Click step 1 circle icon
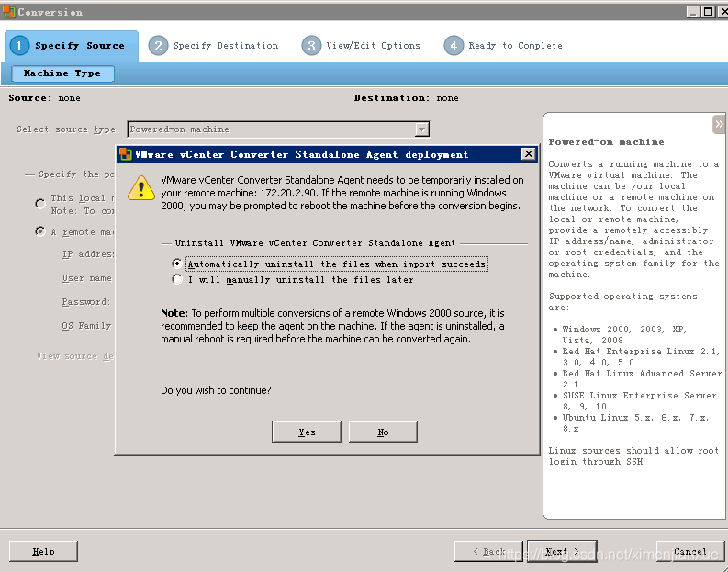The image size is (728, 572). point(19,46)
